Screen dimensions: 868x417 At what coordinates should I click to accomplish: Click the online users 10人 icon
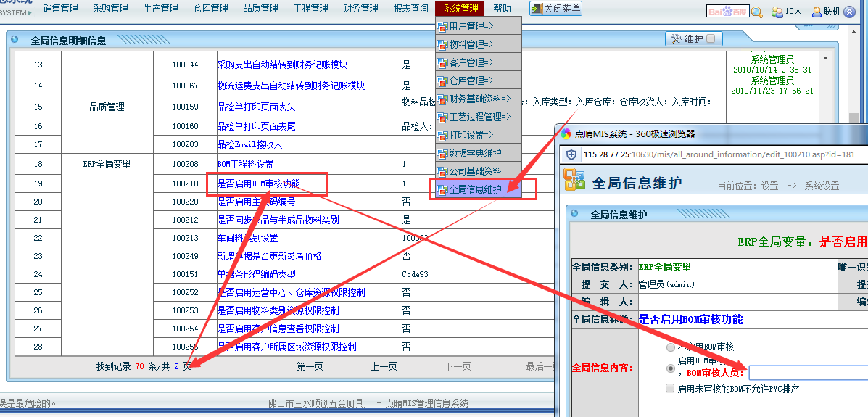pyautogui.click(x=777, y=12)
